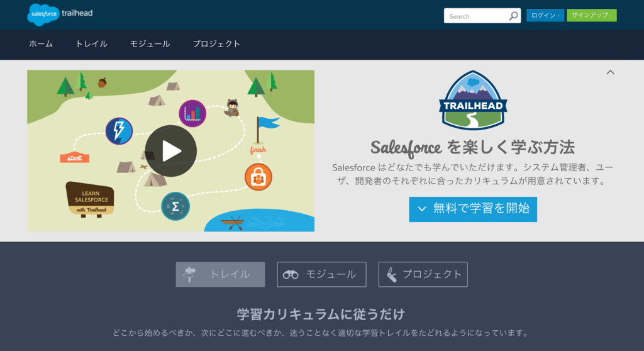Click the サインアップ button
This screenshot has width=644, height=351.
click(x=591, y=15)
